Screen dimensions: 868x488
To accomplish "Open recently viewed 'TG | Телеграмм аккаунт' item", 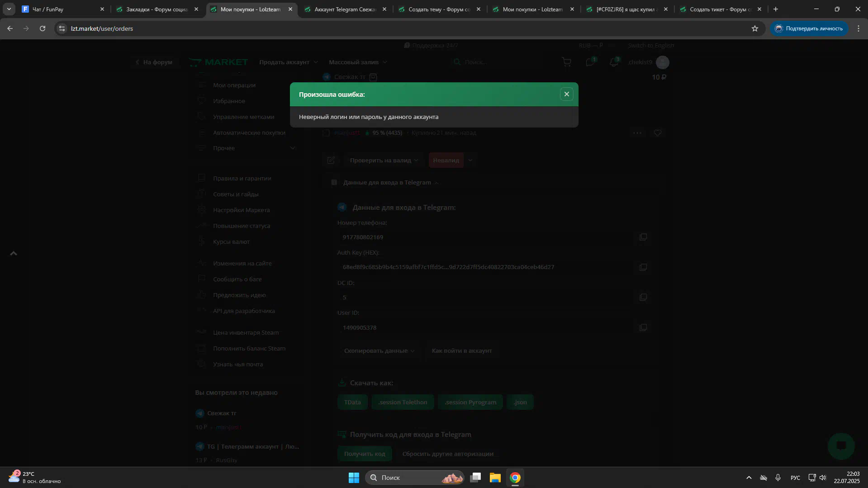I will (x=253, y=446).
